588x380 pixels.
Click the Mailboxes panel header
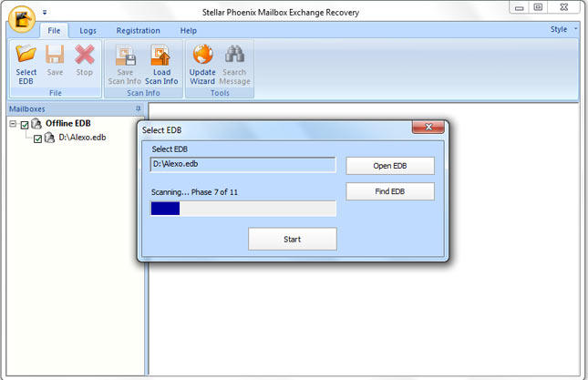(x=75, y=108)
